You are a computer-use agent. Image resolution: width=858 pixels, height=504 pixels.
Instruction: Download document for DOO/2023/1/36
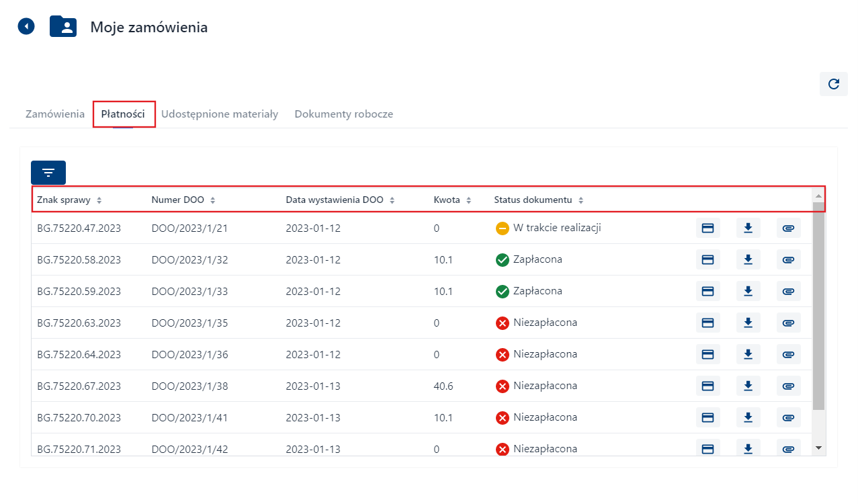click(x=748, y=354)
